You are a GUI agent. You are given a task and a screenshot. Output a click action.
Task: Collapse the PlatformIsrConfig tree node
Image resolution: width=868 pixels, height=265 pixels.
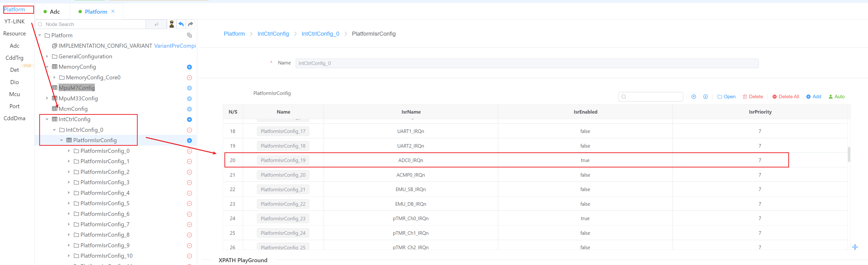coord(62,140)
